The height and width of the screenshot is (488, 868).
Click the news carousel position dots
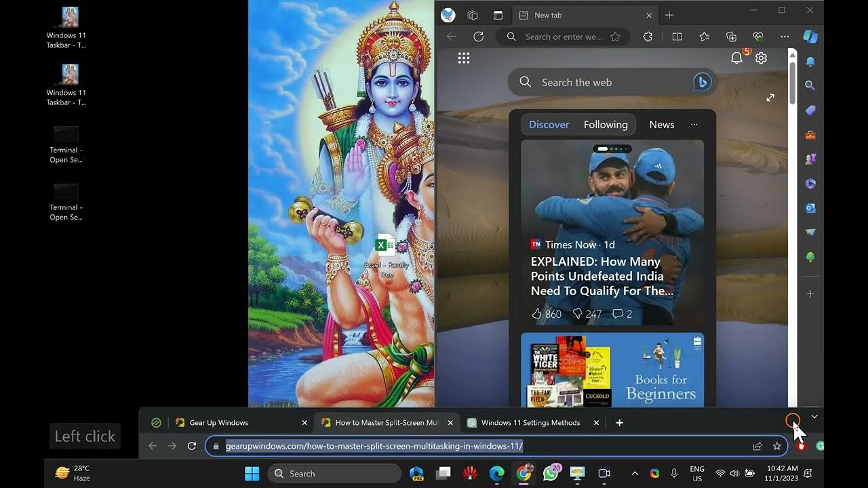[x=612, y=148]
